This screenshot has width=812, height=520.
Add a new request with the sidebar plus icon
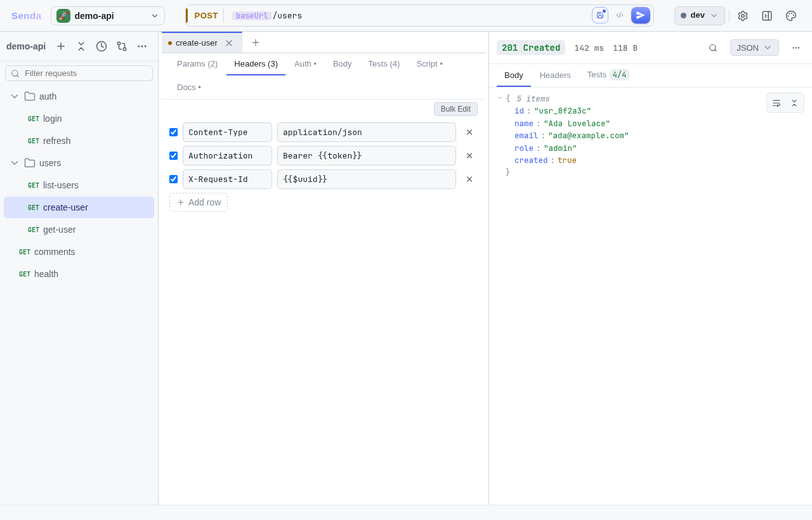[x=61, y=46]
